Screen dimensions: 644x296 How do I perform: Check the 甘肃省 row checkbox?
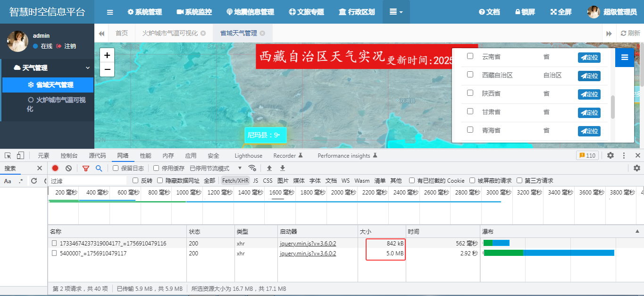[x=470, y=111]
